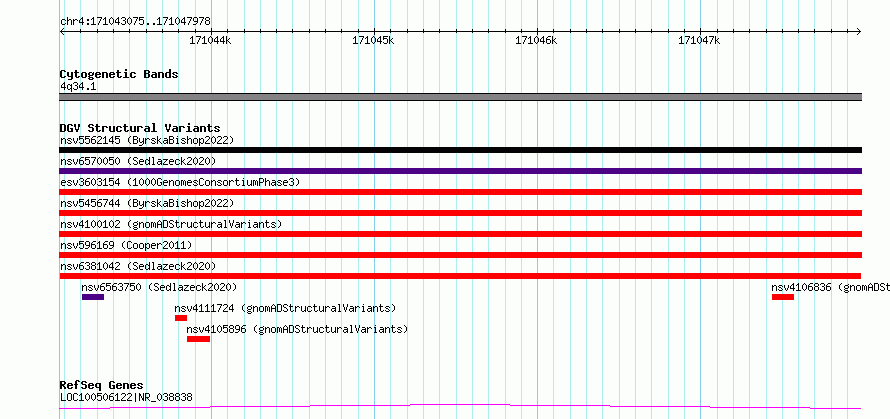890x419 pixels.
Task: Open the nsv6381042 (Sedlazeck2020) label
Action: 138,266
